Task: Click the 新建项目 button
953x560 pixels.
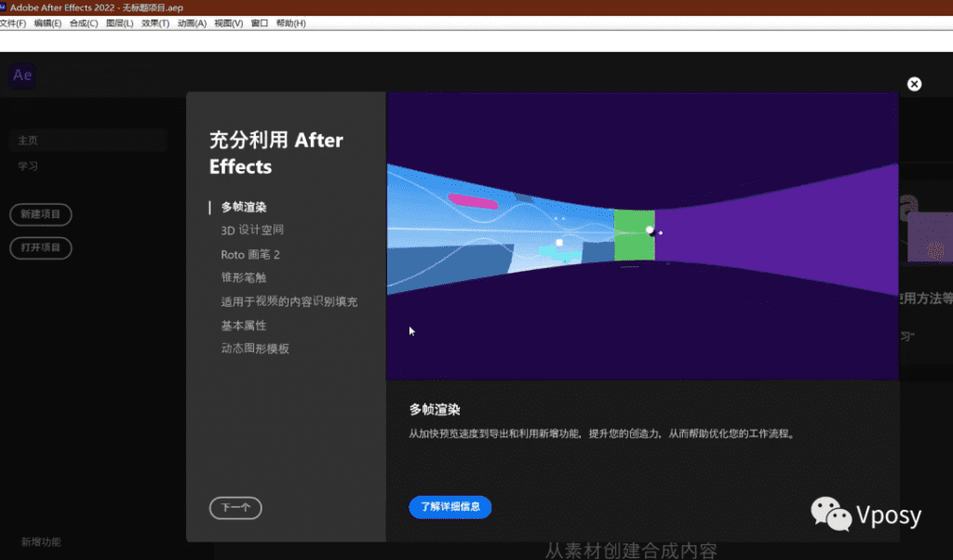Action: 41,214
